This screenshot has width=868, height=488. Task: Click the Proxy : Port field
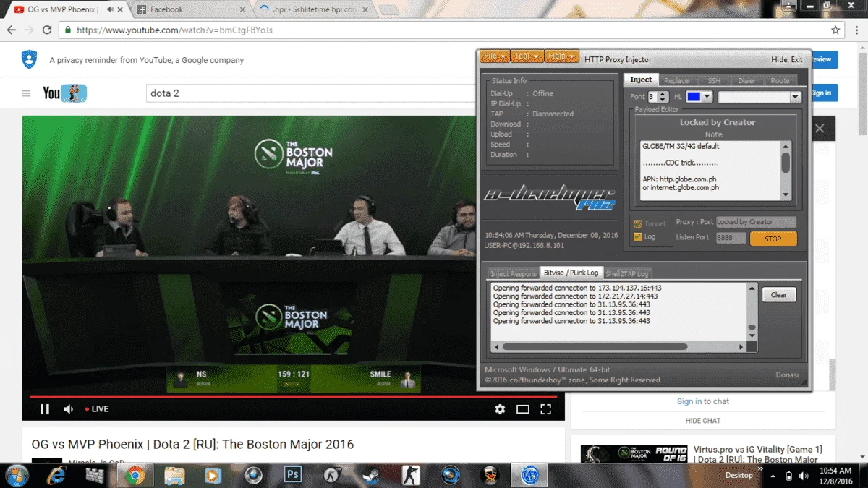756,222
